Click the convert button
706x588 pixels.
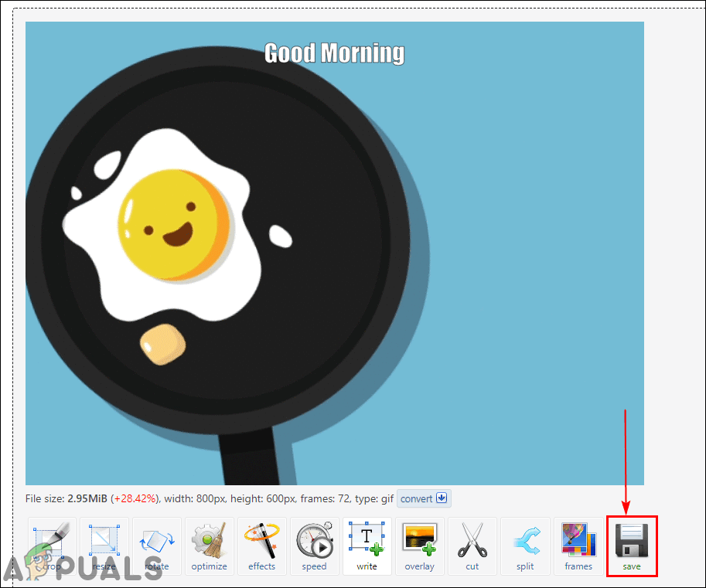click(424, 498)
